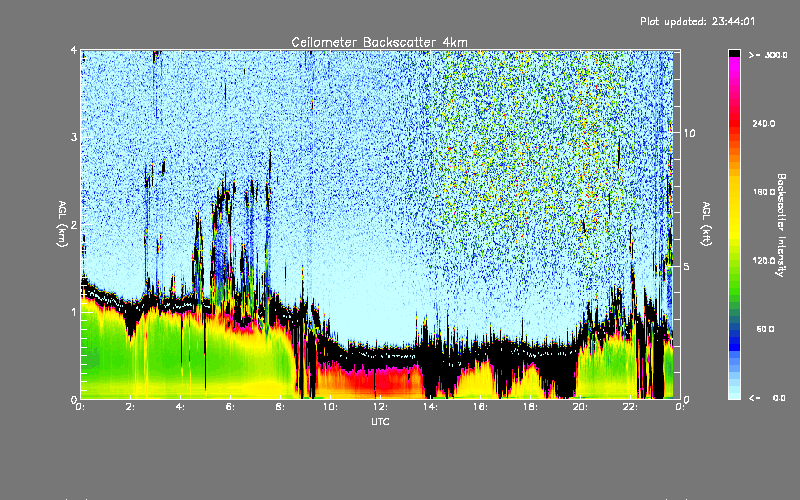This screenshot has width=800, height=500.
Task: Pick the red band of the colorbar
Action: [x=734, y=122]
